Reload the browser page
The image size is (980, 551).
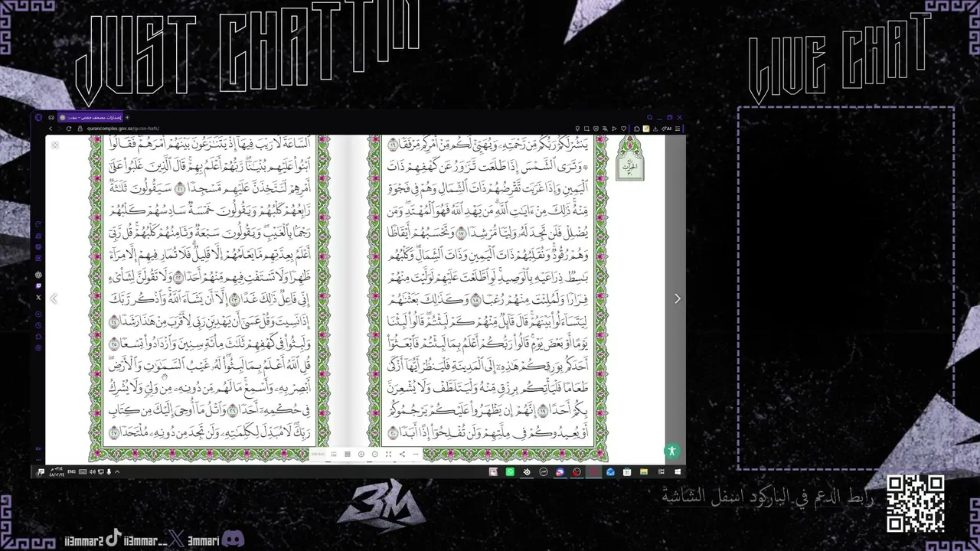69,129
